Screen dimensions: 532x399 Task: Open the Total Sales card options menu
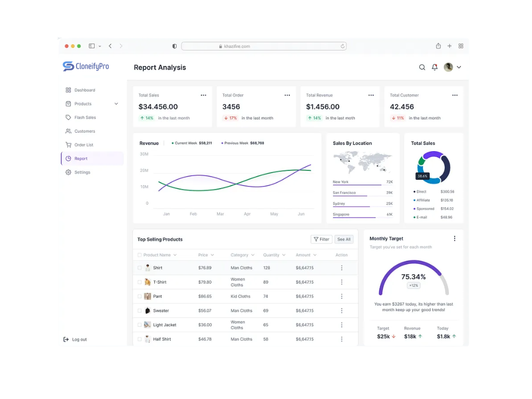coord(204,95)
